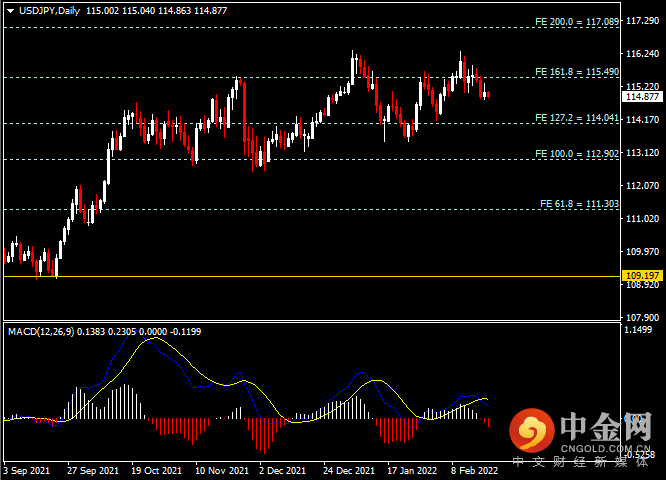
Task: Select the FE 61.8 = 111.303 label
Action: (579, 203)
